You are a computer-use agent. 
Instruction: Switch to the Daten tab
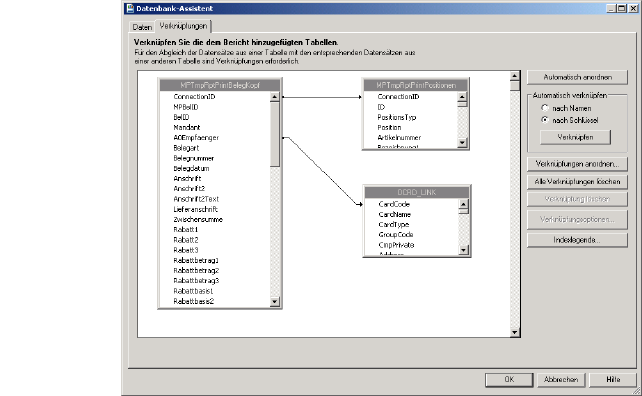[142, 27]
